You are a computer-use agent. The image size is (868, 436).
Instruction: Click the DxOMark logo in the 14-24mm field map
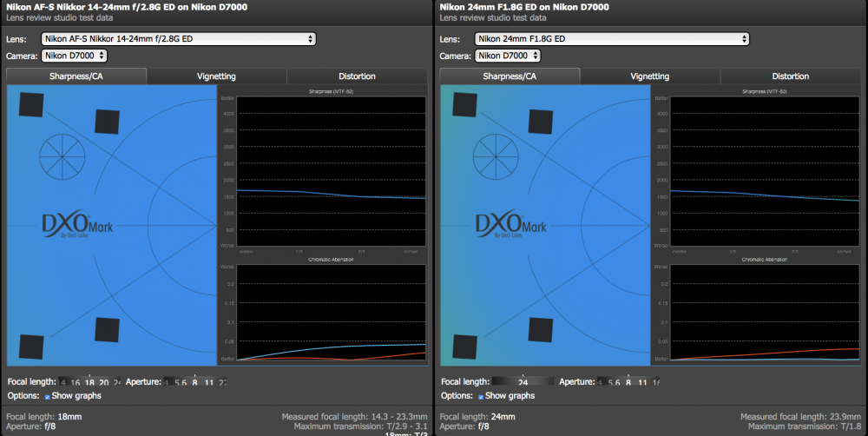(77, 224)
